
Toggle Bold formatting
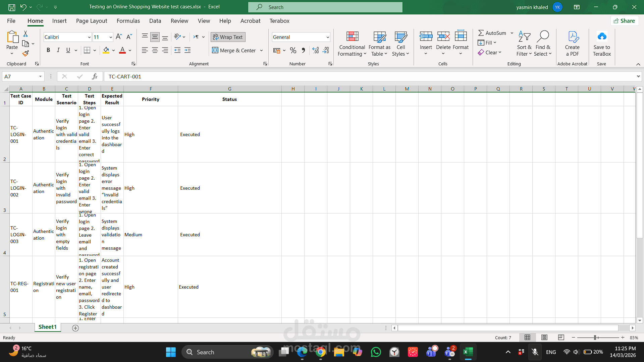pos(48,50)
